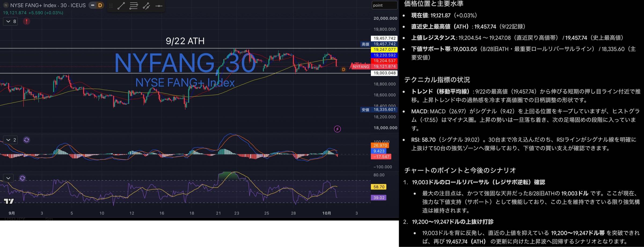The image size is (644, 247).
Task: Click the refresh icon in the MACD pane
Action: tap(27, 140)
